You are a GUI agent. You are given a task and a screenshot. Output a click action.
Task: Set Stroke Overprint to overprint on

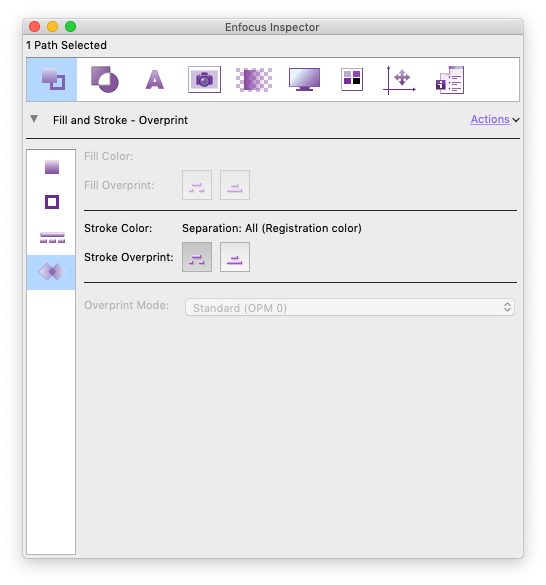[235, 257]
